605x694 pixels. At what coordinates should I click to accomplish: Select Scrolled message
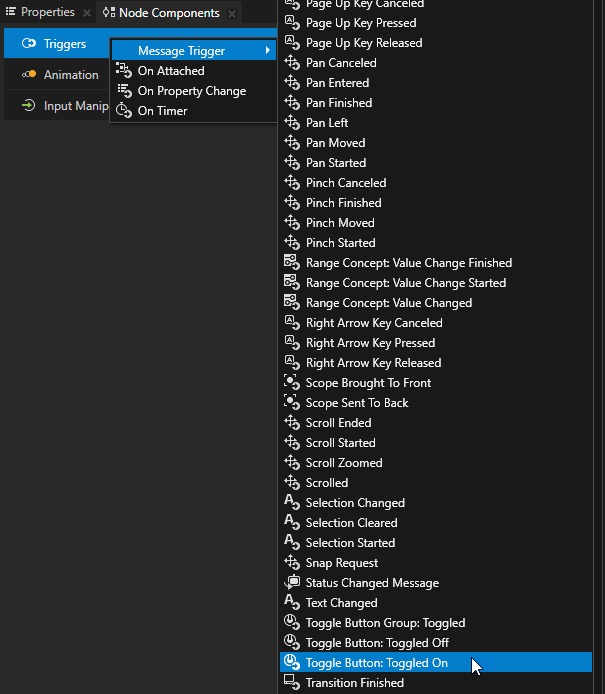pos(436,482)
